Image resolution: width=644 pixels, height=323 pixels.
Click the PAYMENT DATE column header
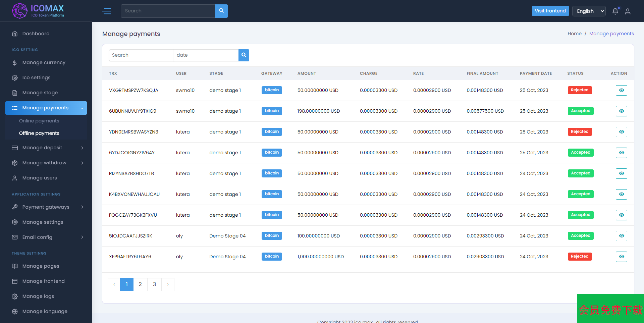(x=536, y=73)
